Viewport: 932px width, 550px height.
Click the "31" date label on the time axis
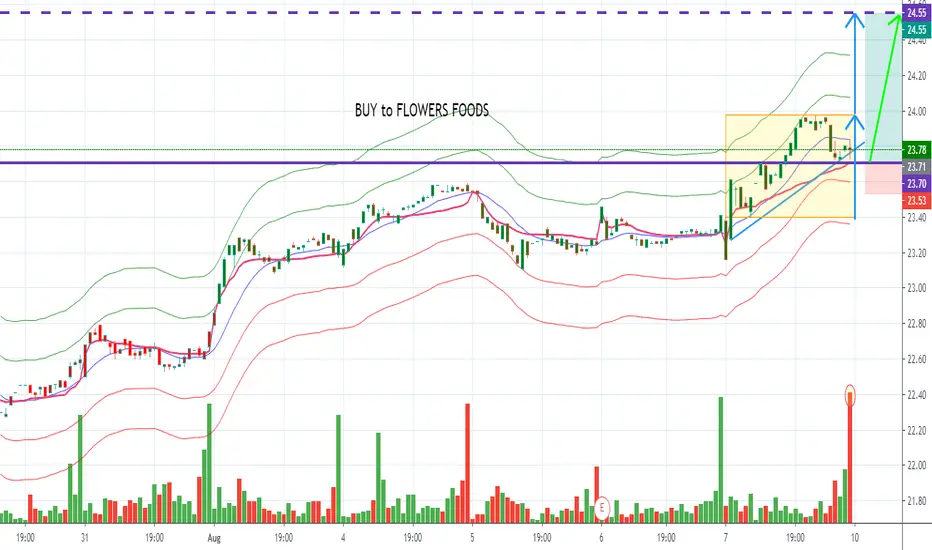[85, 538]
